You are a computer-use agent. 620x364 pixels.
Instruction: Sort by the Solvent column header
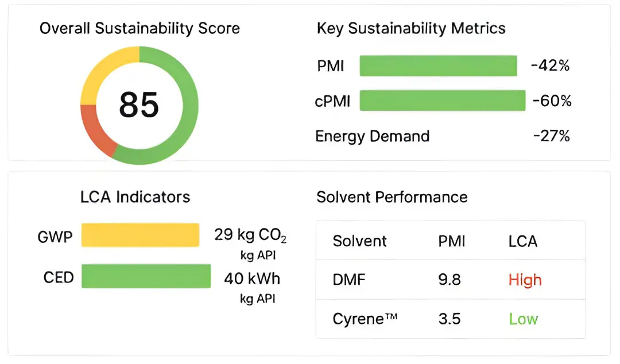[x=359, y=241]
